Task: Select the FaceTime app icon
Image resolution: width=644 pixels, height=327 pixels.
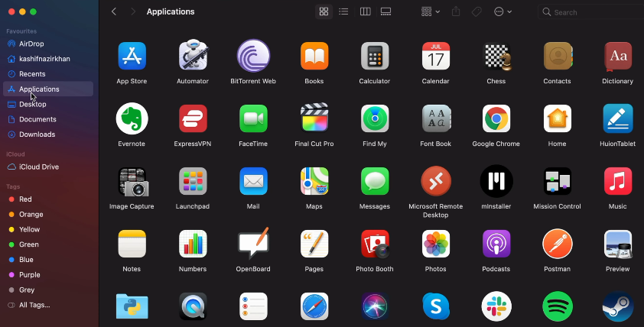Action: [x=253, y=118]
